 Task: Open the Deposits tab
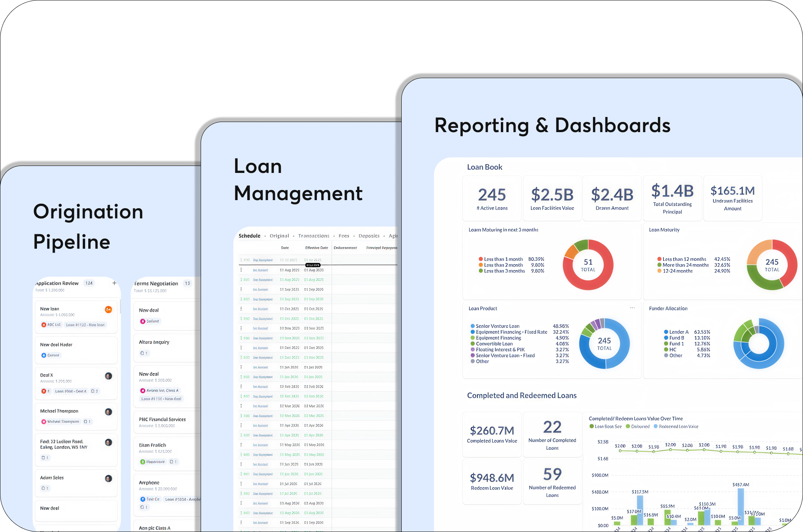(369, 235)
